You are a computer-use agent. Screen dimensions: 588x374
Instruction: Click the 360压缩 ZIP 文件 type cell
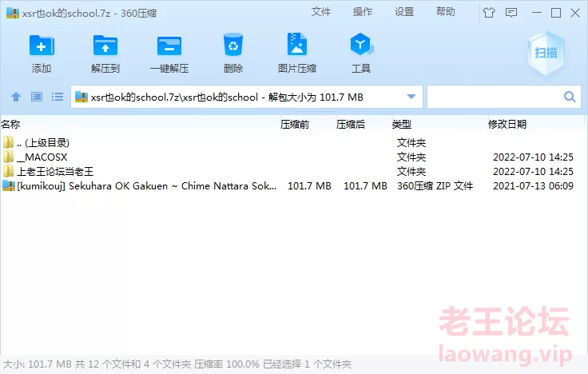(435, 186)
